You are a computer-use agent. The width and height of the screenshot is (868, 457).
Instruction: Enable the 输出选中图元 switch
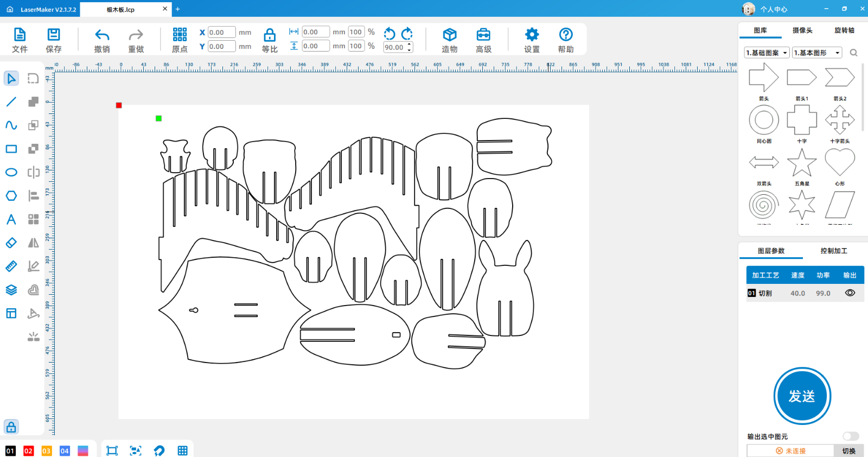pyautogui.click(x=851, y=436)
